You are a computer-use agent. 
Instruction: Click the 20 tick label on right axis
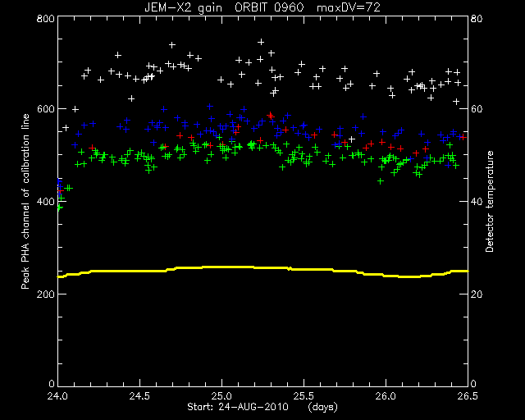click(477, 294)
